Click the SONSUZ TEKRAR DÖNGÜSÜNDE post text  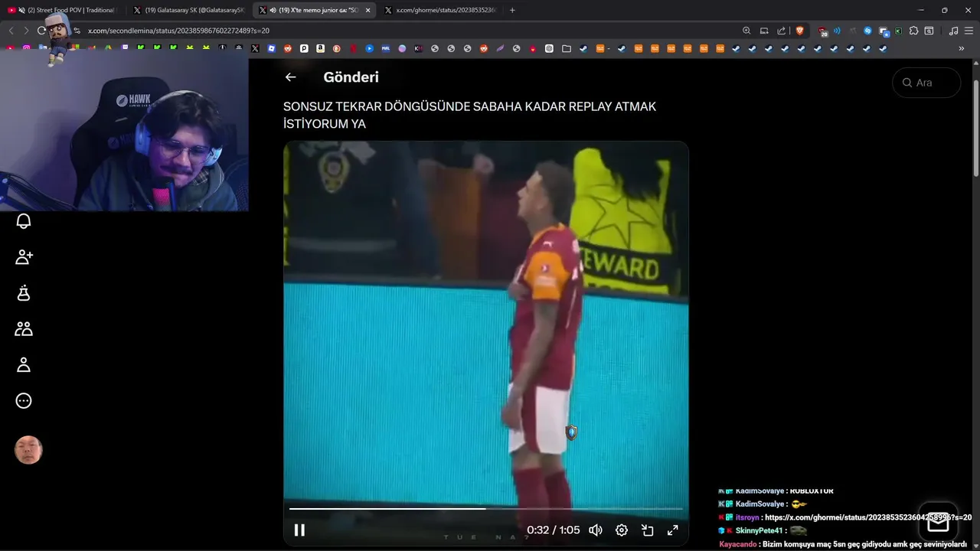point(469,115)
